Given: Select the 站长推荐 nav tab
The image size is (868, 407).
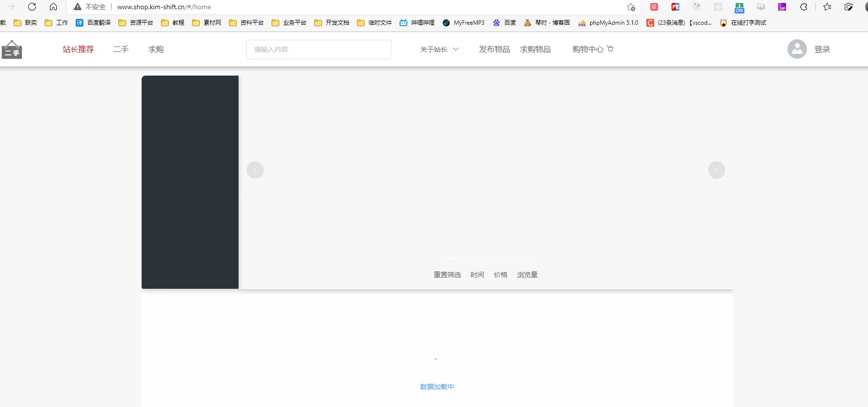Looking at the screenshot, I should pyautogui.click(x=78, y=49).
